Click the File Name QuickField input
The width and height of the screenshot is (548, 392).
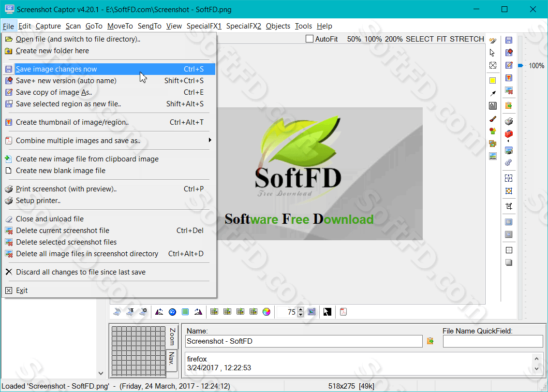click(x=493, y=341)
